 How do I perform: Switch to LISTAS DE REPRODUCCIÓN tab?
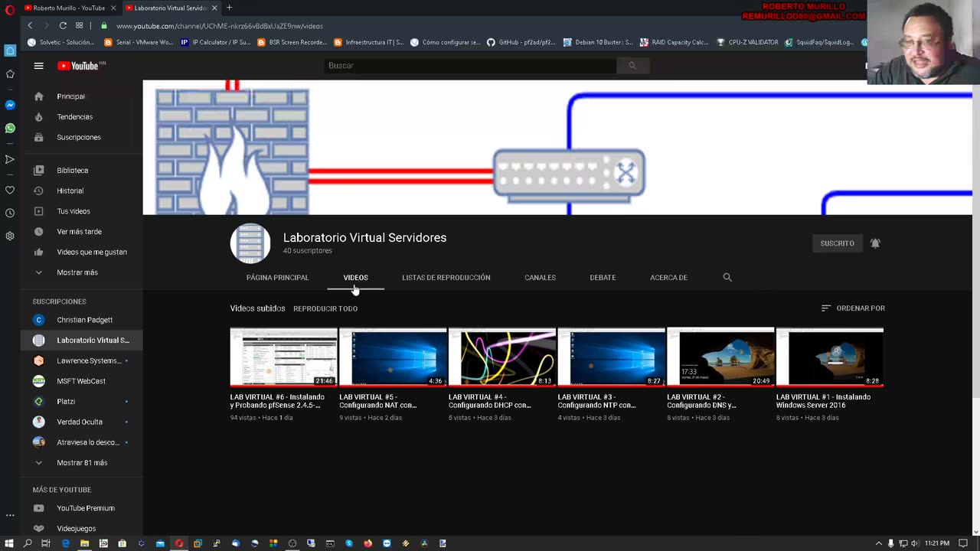coord(446,278)
